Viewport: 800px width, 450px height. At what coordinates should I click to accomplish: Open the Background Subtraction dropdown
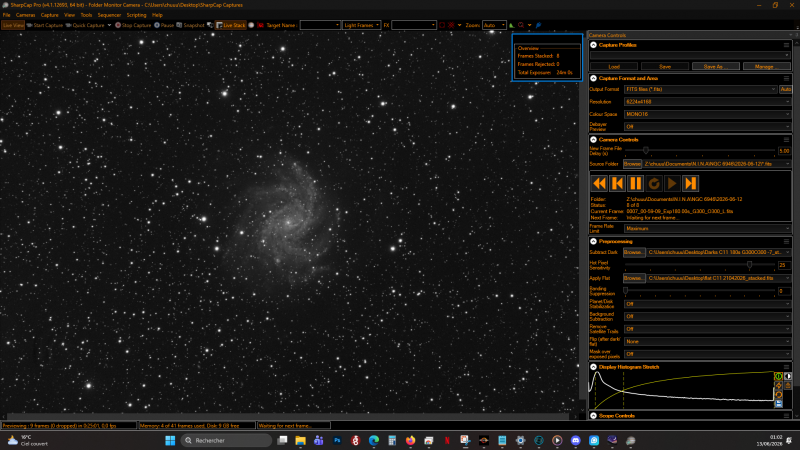pos(708,316)
